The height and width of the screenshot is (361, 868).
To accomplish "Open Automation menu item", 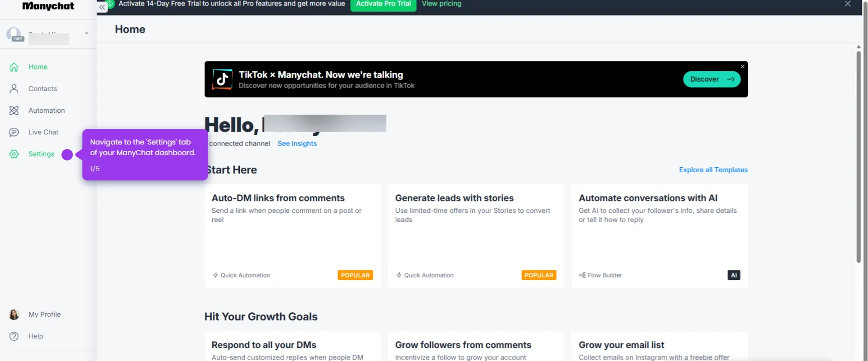I will click(47, 110).
